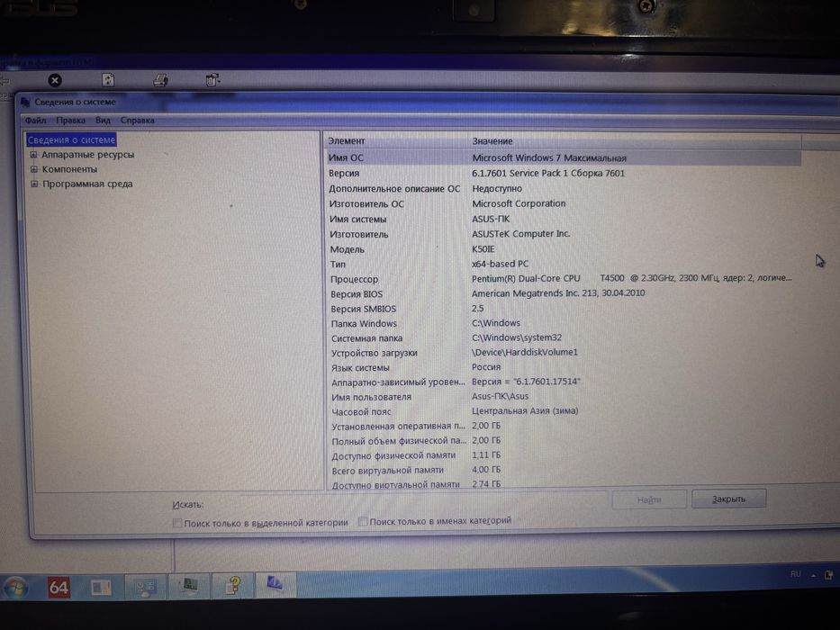The height and width of the screenshot is (630, 840).
Task: Click the Refresh page icon in help toolbar
Action: tap(108, 80)
